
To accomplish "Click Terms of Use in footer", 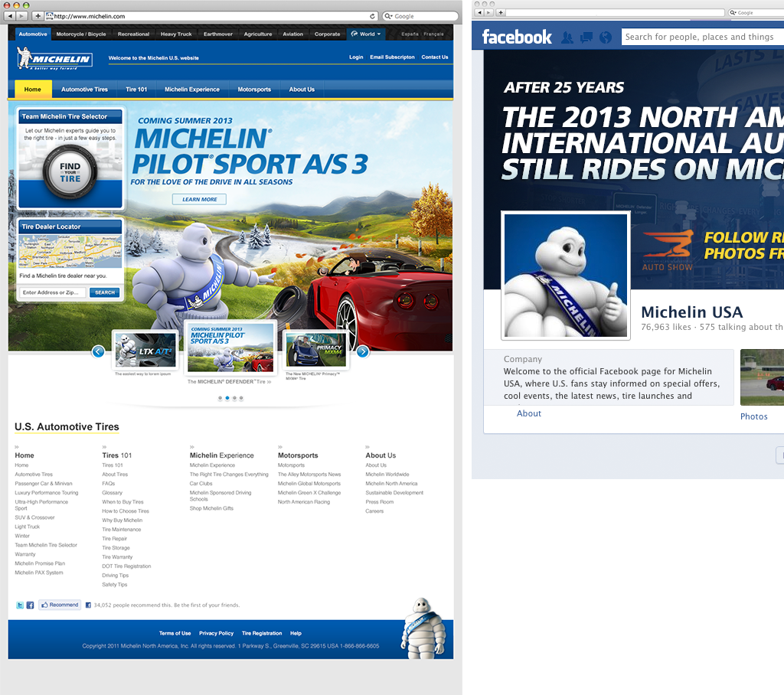I will click(175, 634).
